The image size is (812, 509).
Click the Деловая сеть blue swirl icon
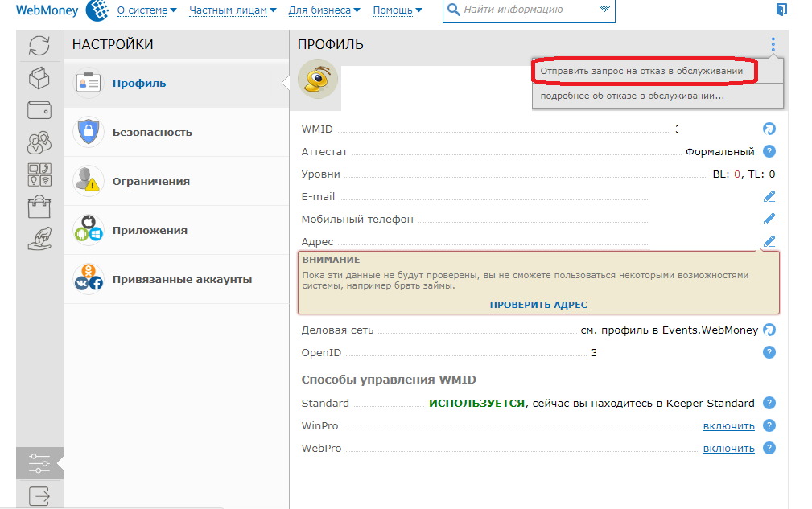click(x=769, y=330)
